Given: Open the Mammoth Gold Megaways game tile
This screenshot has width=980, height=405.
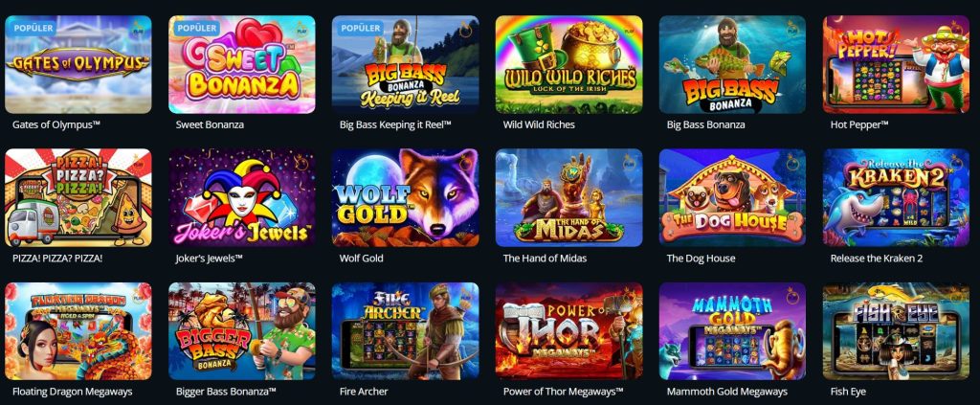Looking at the screenshot, I should click(732, 331).
